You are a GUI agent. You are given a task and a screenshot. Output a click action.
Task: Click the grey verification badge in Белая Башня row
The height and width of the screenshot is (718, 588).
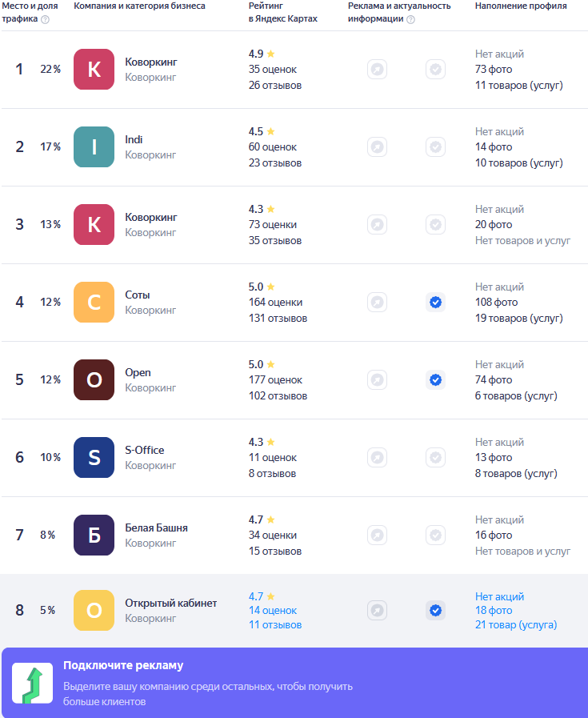pyautogui.click(x=436, y=535)
